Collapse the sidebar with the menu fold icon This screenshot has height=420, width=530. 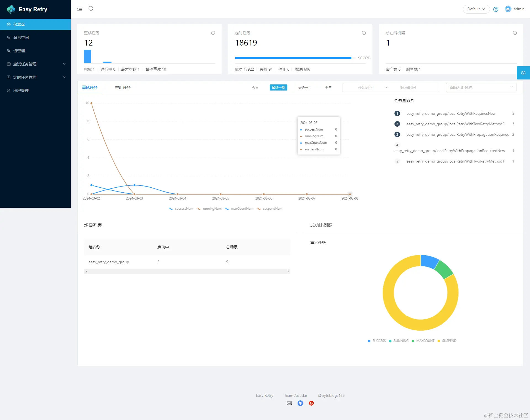pos(79,9)
